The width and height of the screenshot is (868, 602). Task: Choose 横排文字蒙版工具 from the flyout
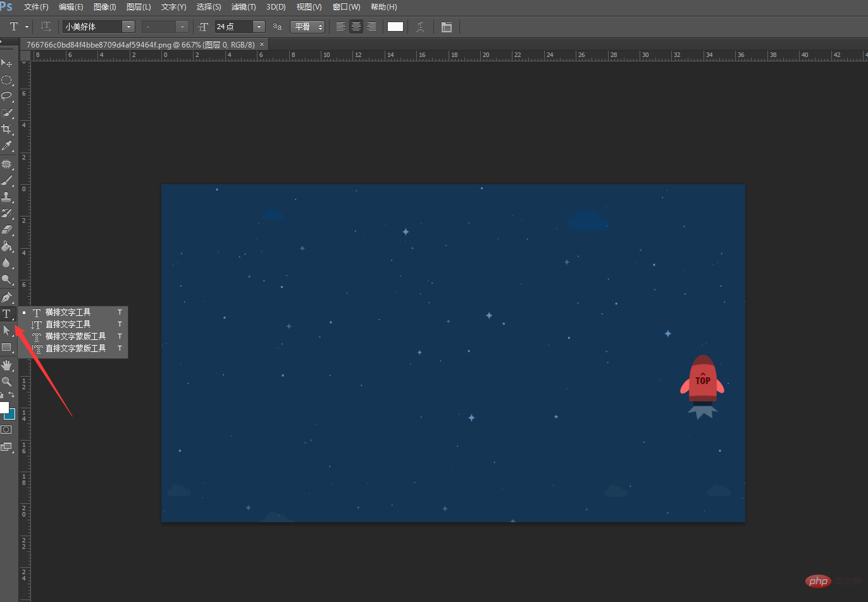pos(73,336)
